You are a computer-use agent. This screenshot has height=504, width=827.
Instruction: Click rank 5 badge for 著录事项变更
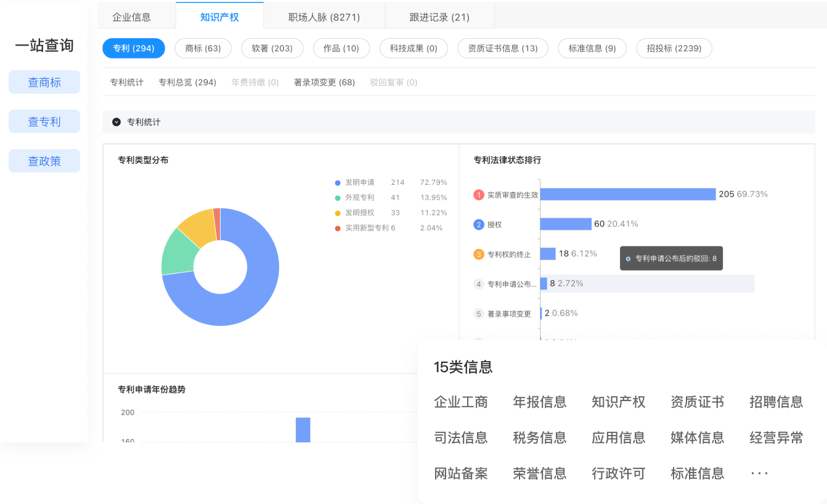(x=479, y=314)
